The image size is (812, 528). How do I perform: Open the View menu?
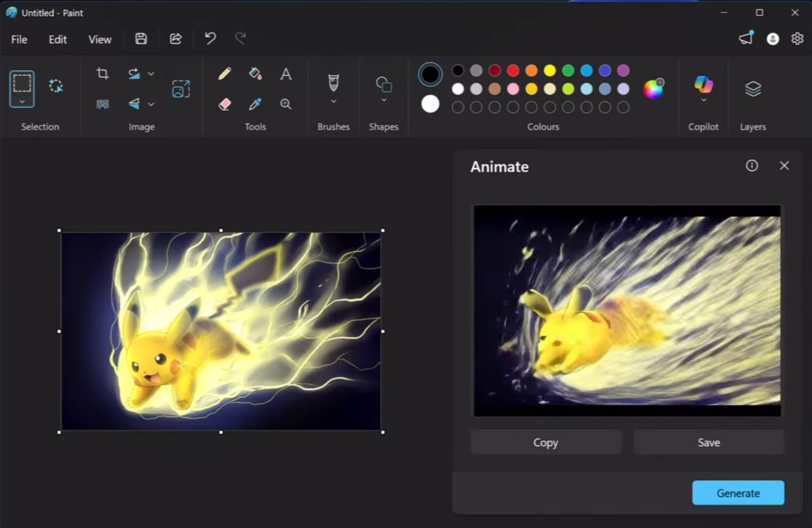tap(100, 39)
